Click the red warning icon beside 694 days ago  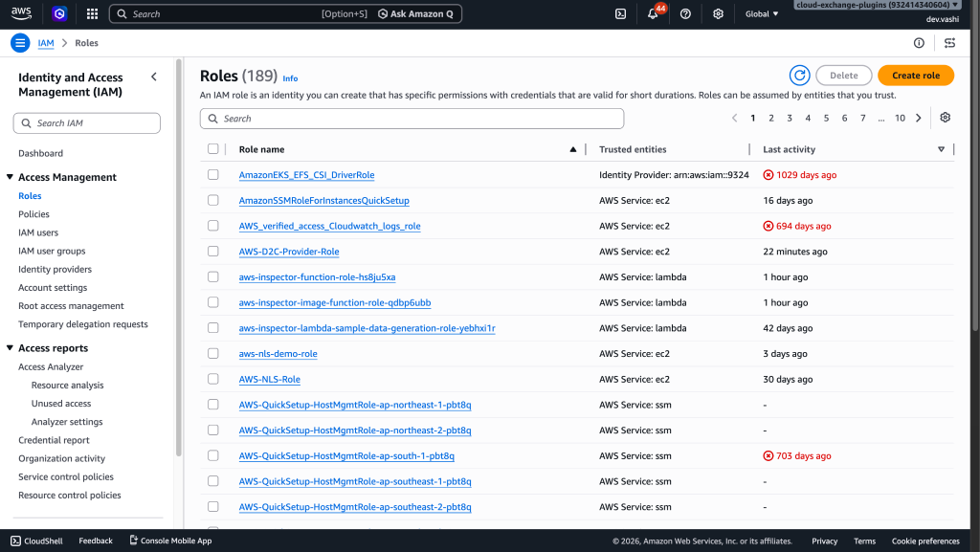pos(768,226)
